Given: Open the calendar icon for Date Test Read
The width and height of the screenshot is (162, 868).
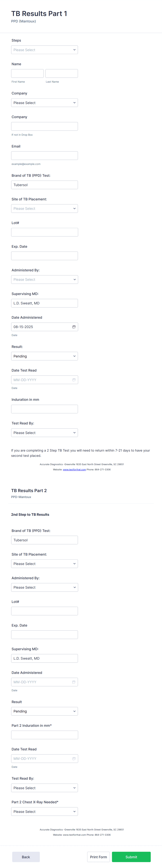Looking at the screenshot, I should 74,379.
